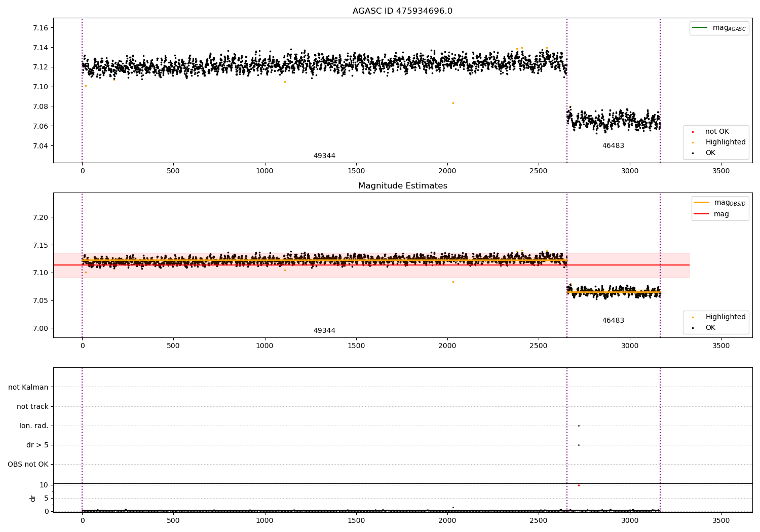Click the 7.00 y-axis tick label
This screenshot has width=760, height=532.
[41, 328]
